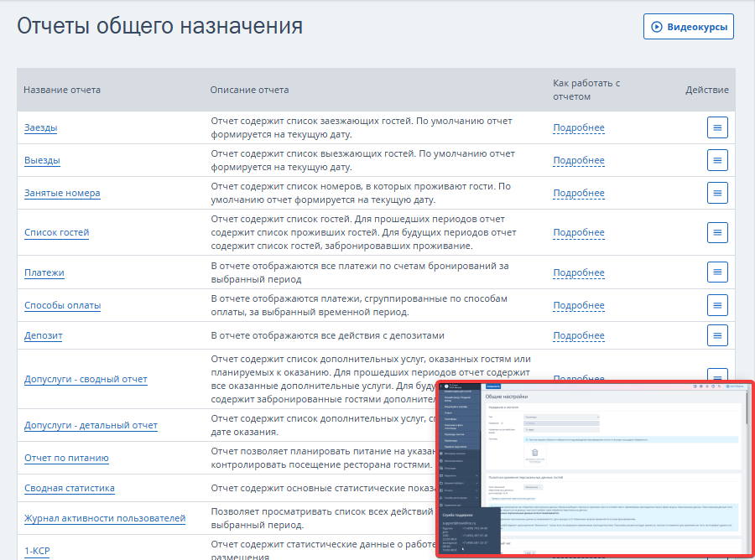
Task: Click Подробнее in the Платежи row
Action: click(x=578, y=272)
